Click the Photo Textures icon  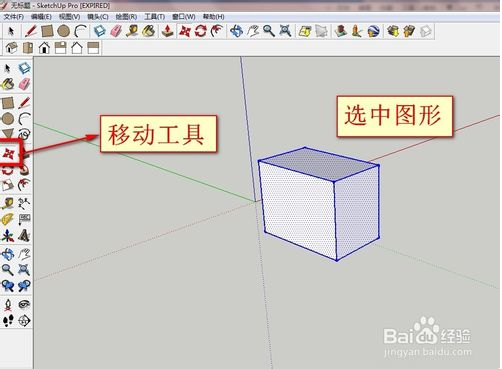(357, 31)
